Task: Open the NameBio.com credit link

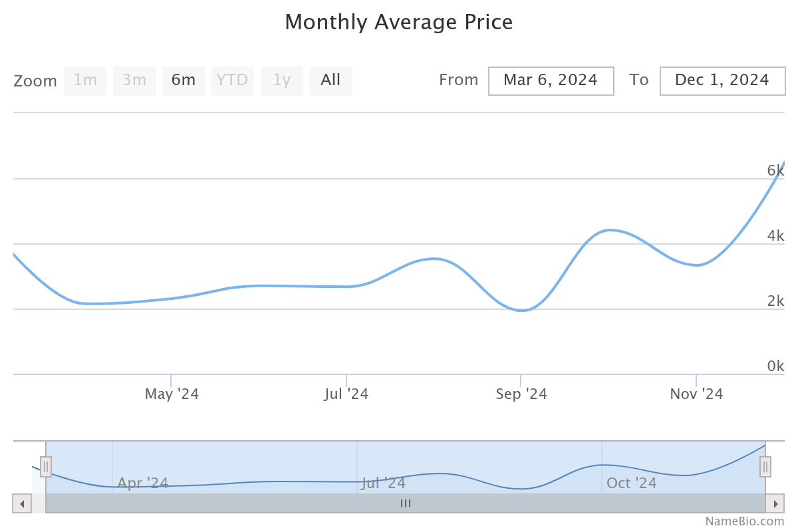Action: (744, 521)
